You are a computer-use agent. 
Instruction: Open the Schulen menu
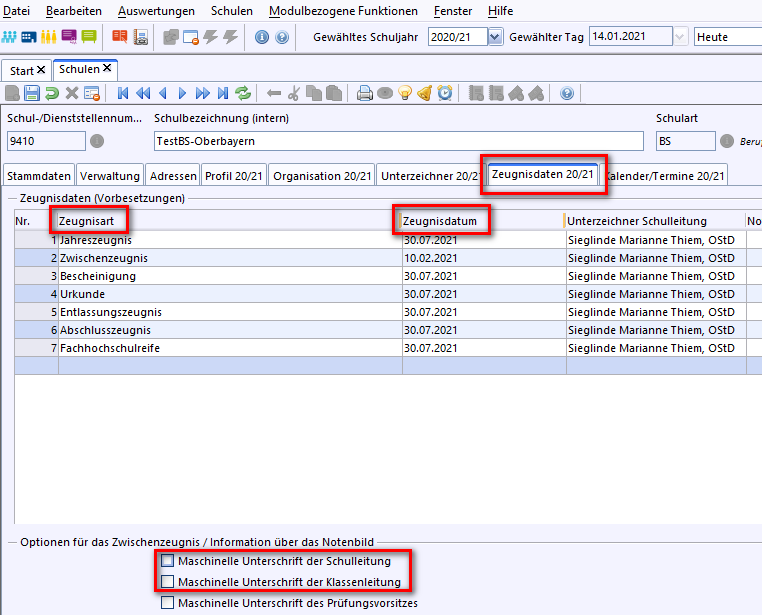tap(232, 11)
